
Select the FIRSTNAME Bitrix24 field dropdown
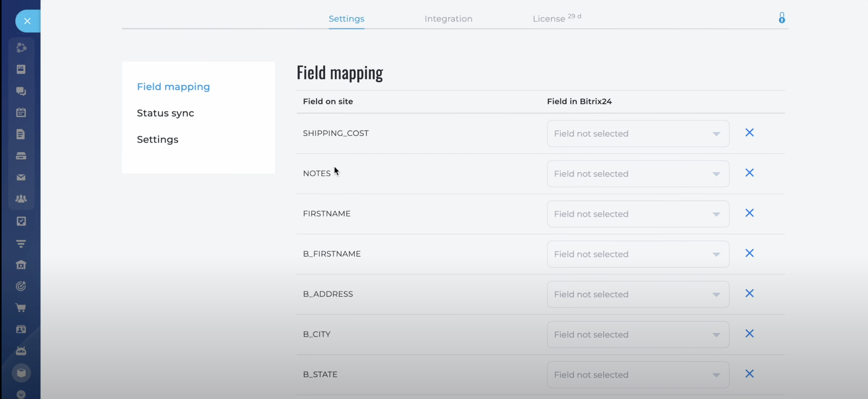pyautogui.click(x=638, y=214)
